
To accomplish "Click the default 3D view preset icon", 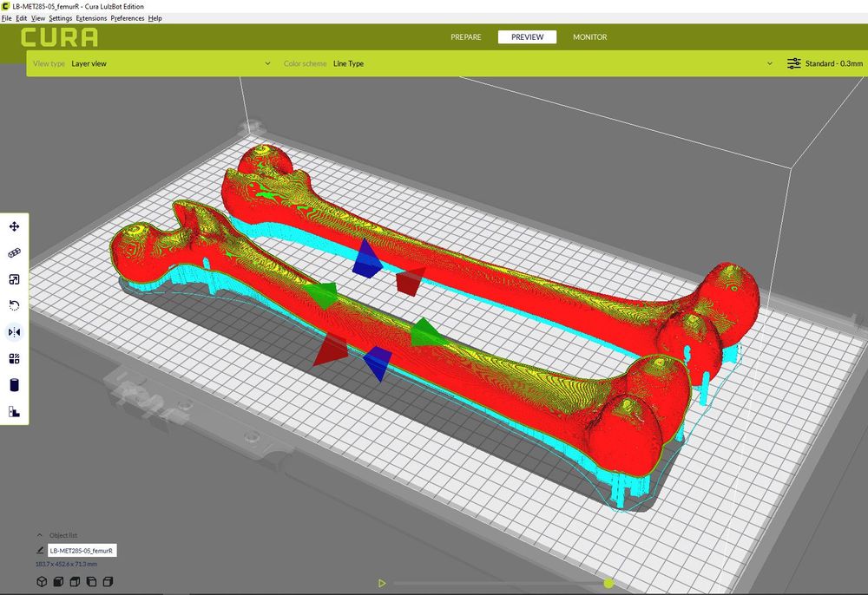I will [x=42, y=582].
